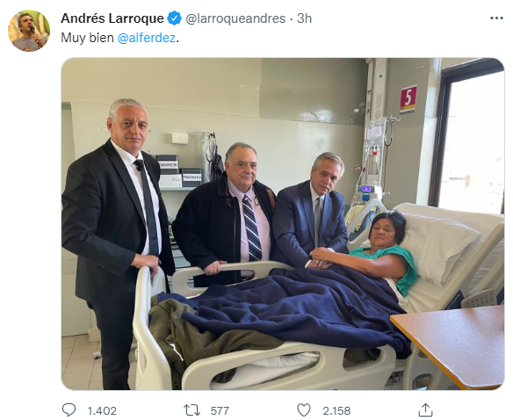Click the 577 retweets count
513x420 pixels.
click(x=220, y=410)
